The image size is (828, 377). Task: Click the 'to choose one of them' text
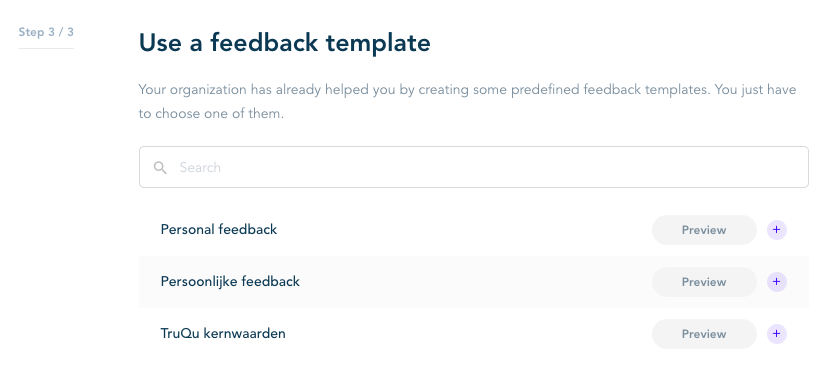[x=211, y=114]
